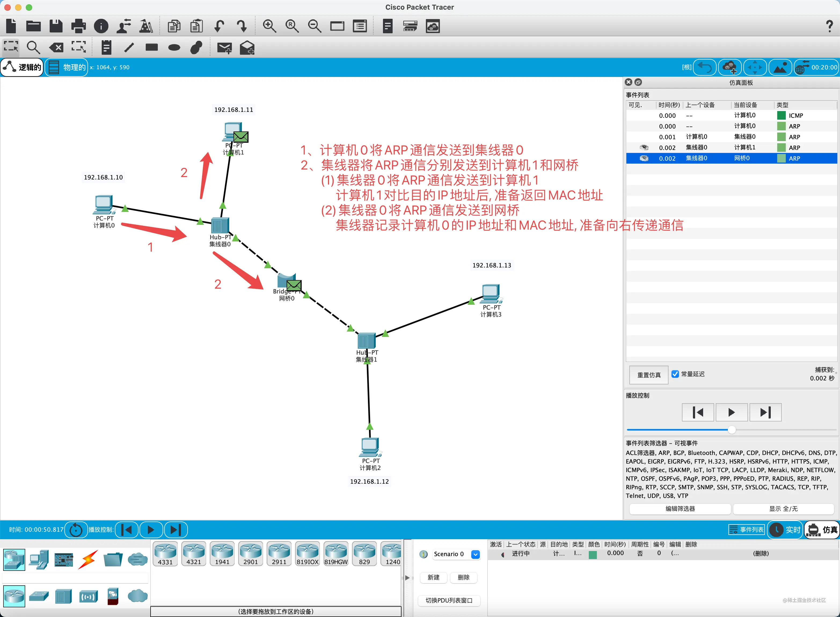Undo the last action
This screenshot has height=617, width=840.
click(219, 26)
